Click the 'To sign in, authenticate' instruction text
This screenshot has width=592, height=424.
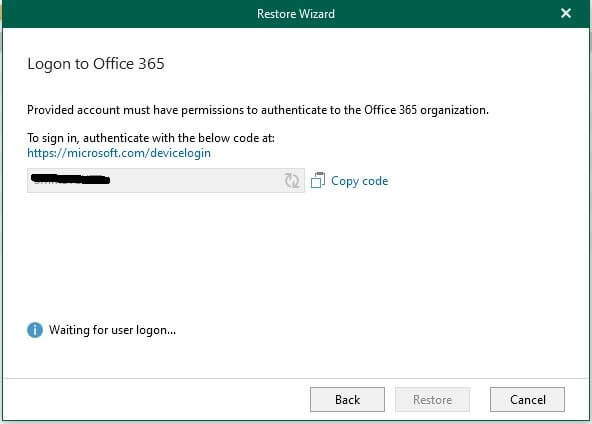(151, 138)
